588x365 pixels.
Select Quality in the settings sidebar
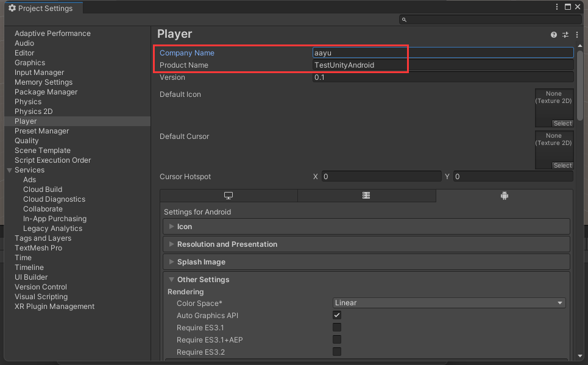click(27, 141)
